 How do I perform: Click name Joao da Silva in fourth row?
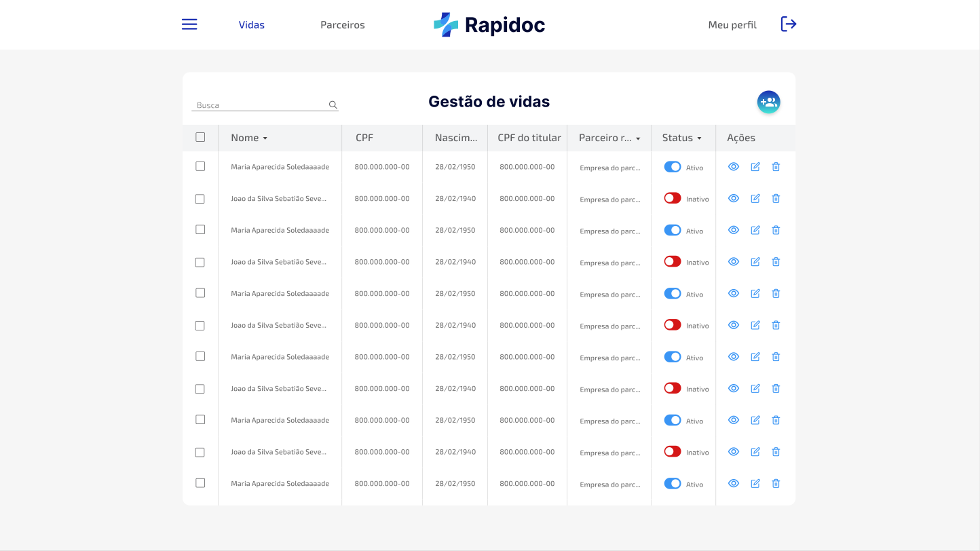click(279, 262)
